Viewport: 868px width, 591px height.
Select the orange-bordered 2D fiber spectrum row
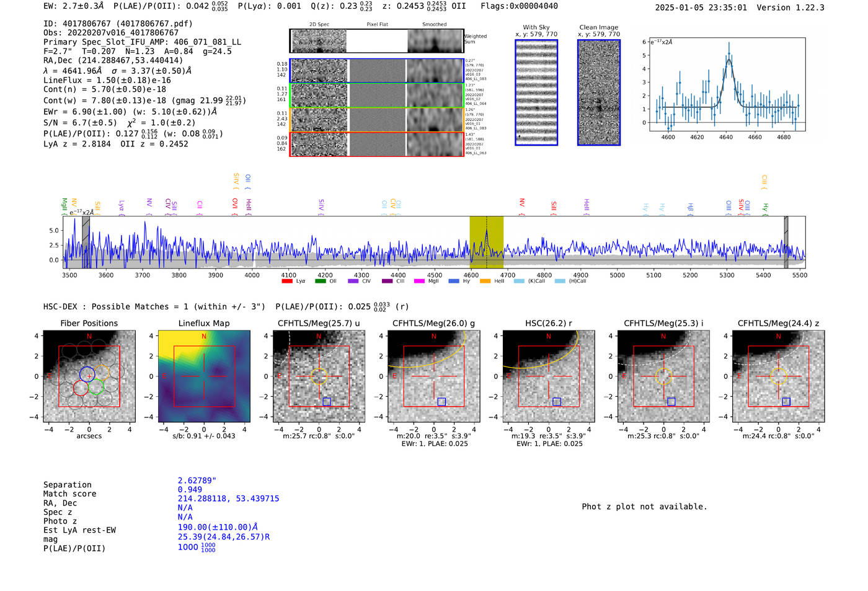[376, 120]
